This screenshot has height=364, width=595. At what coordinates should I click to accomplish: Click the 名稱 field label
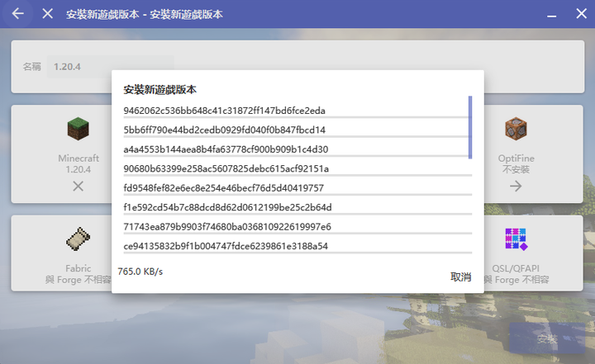(32, 67)
